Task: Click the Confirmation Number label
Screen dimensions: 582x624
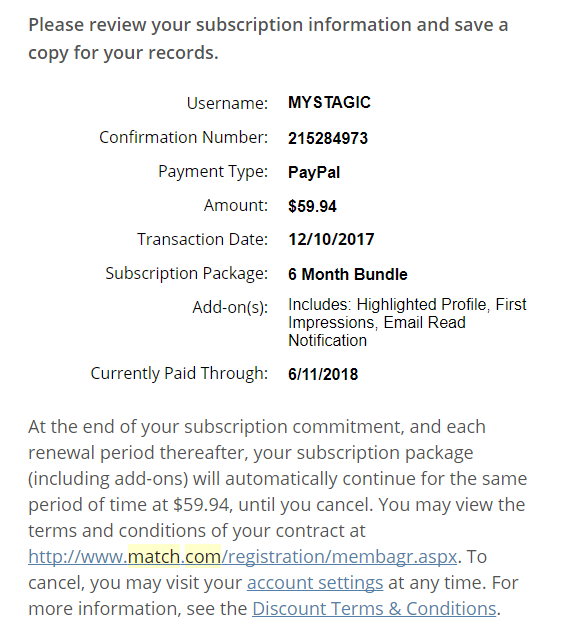Action: pyautogui.click(x=184, y=138)
